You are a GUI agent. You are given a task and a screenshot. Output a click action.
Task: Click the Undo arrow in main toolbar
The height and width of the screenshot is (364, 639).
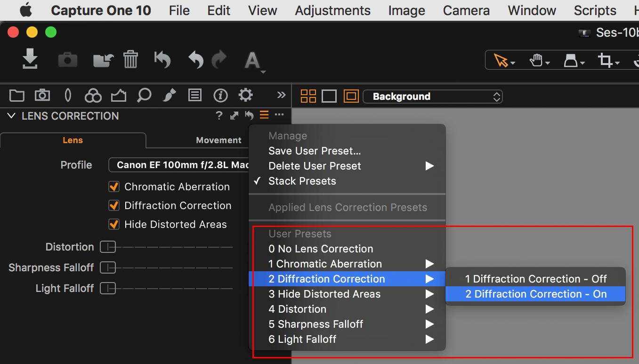pos(195,60)
